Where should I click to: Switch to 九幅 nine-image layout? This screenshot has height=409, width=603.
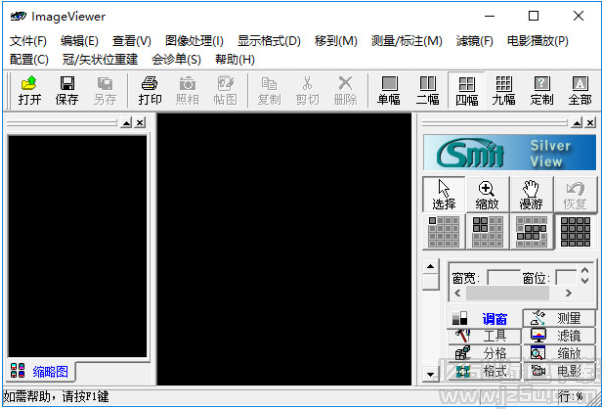pyautogui.click(x=503, y=91)
